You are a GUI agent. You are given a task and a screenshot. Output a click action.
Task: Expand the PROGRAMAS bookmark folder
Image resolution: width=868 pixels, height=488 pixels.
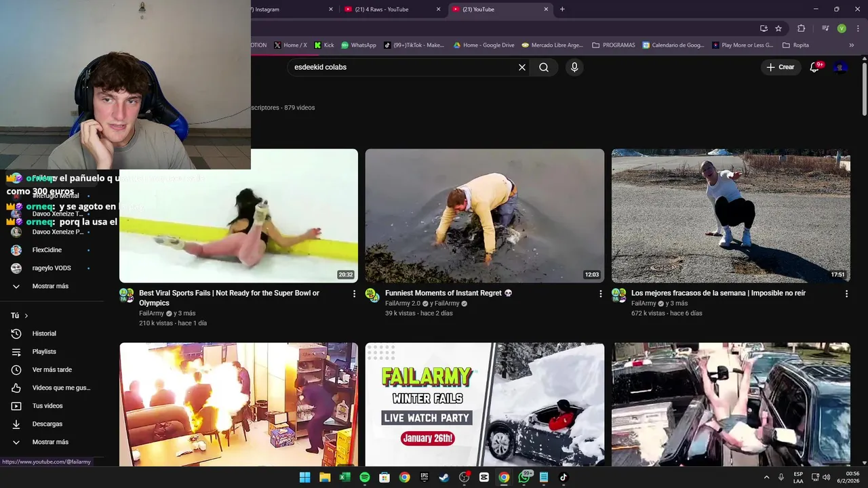(614, 45)
